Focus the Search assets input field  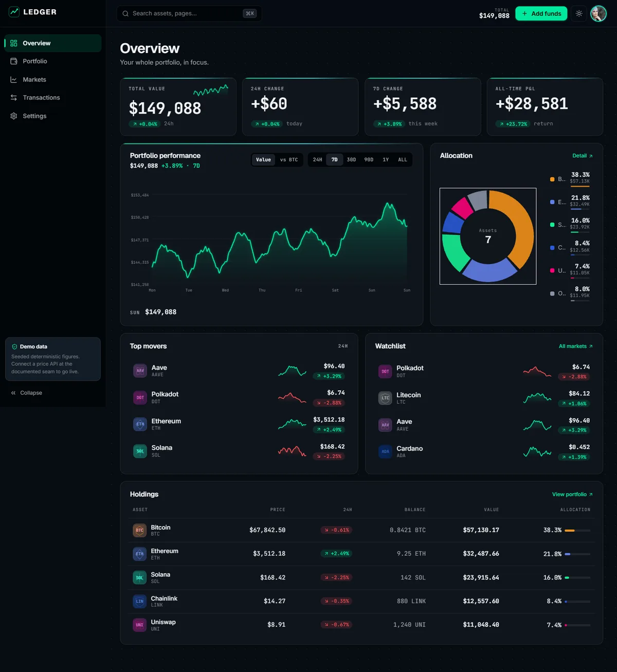click(189, 13)
